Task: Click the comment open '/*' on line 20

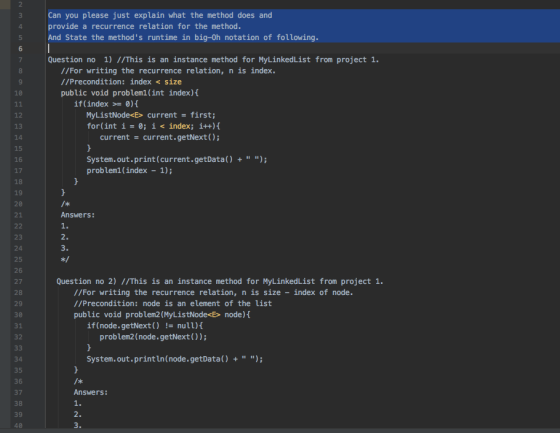Action: pos(65,204)
